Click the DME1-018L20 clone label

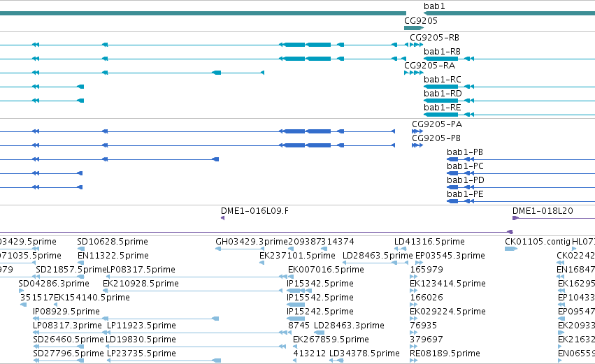(x=543, y=211)
